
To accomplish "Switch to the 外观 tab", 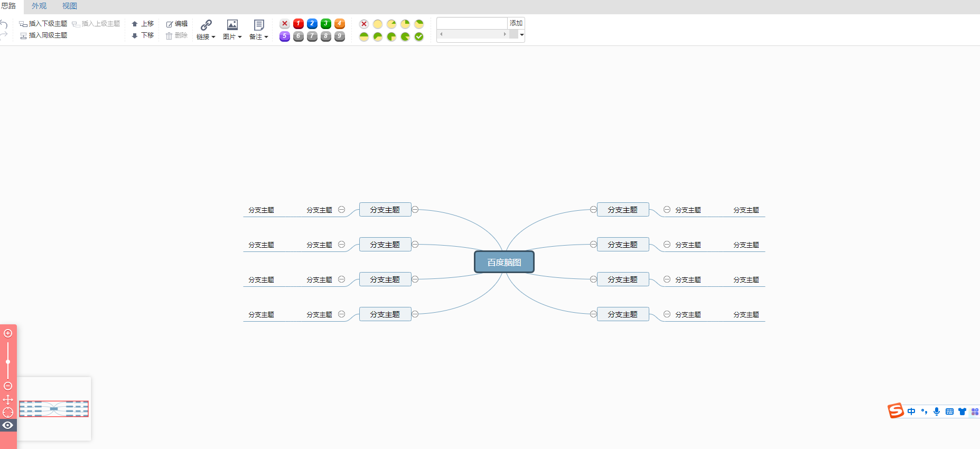I will click(x=39, y=6).
